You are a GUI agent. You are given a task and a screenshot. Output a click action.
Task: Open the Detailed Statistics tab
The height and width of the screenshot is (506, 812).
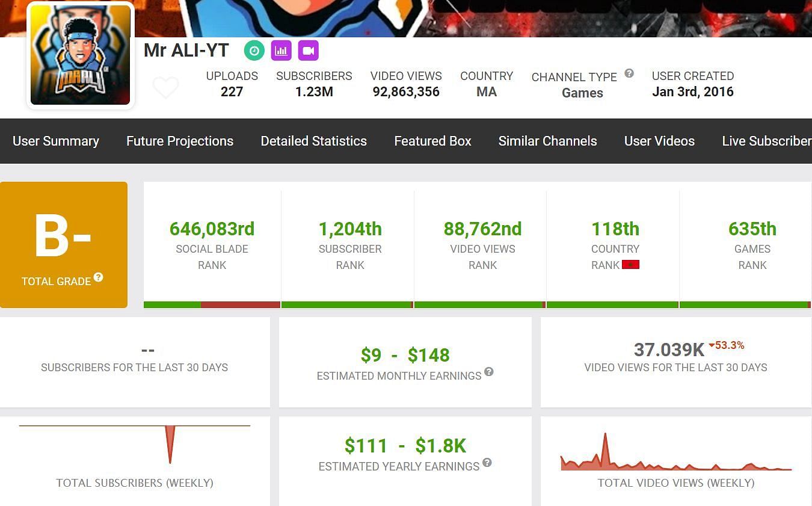[313, 141]
